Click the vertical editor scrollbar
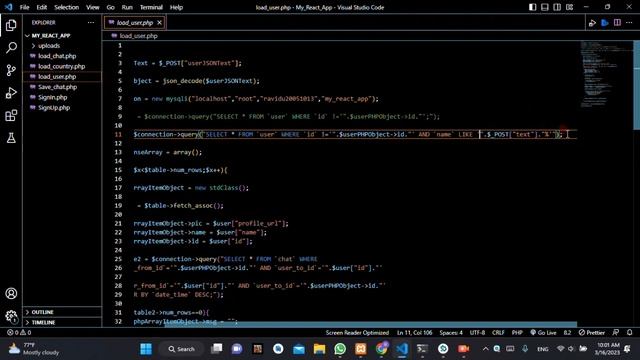This screenshot has height=360, width=640. (636, 86)
